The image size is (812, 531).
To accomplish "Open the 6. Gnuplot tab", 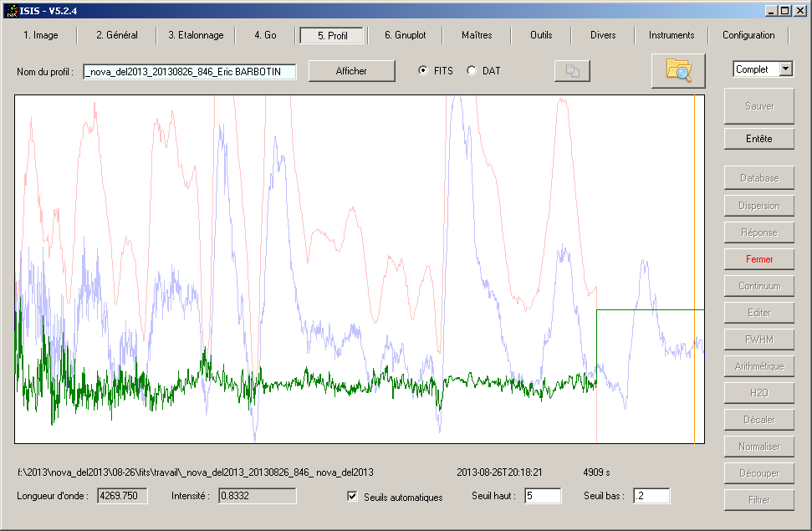I will 406,35.
